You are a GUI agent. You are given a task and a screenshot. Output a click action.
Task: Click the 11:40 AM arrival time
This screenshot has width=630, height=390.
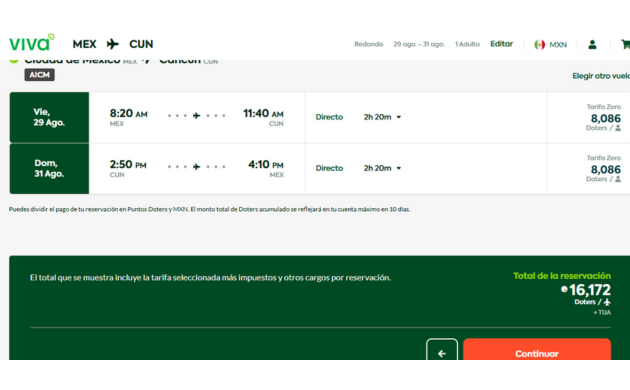pos(263,114)
